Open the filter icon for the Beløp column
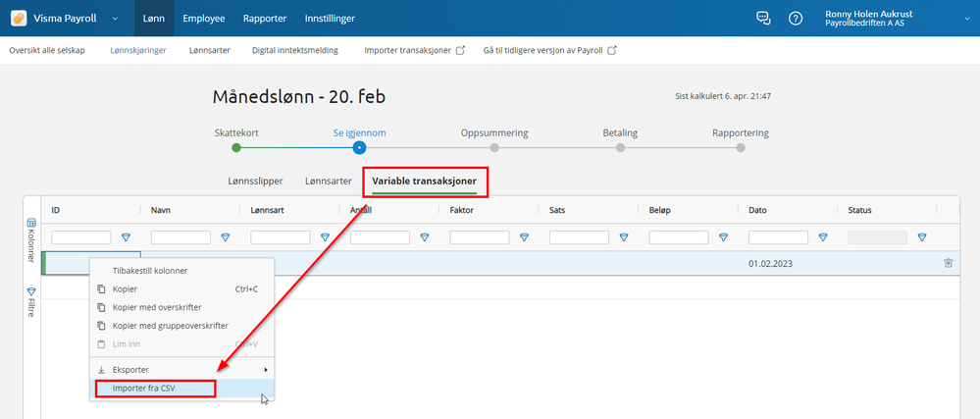 723,237
